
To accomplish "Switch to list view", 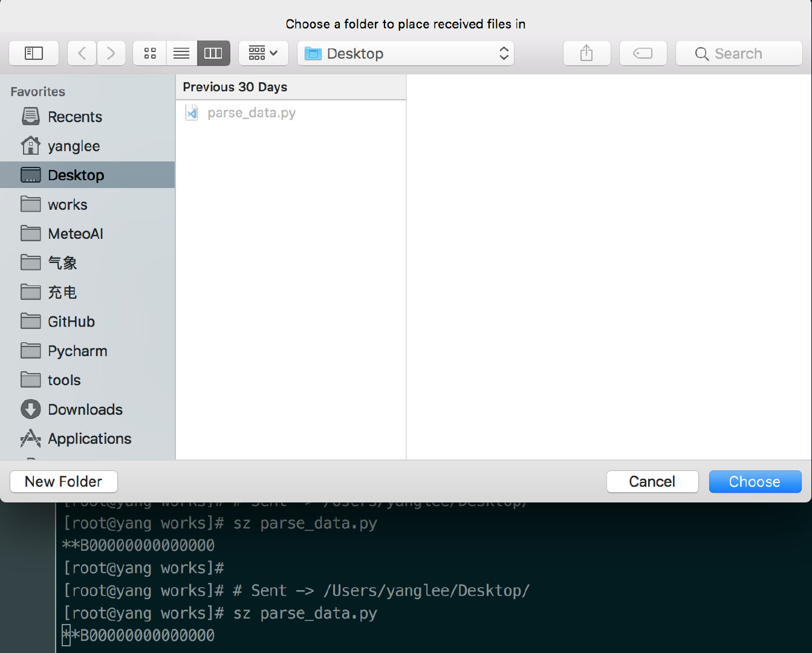I will (x=181, y=53).
